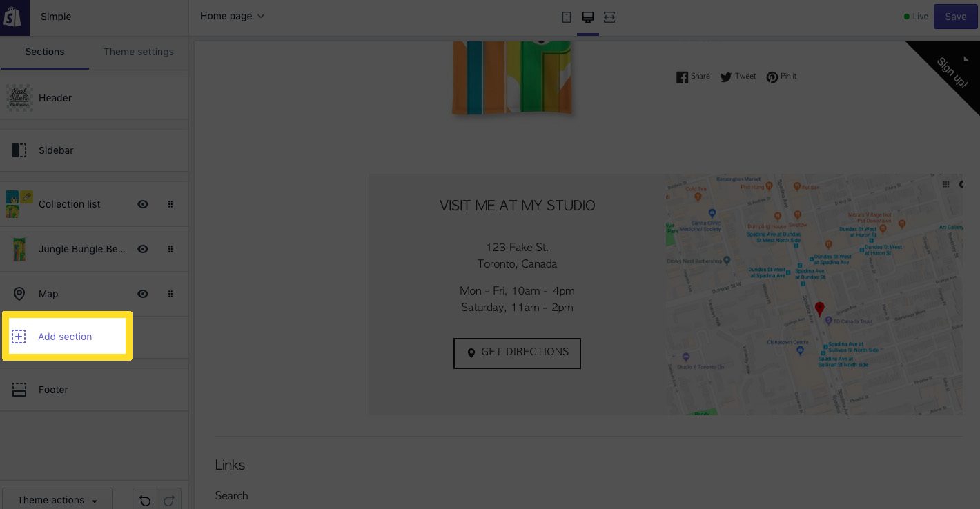This screenshot has height=509, width=980.
Task: Hide the Jungle Bungle section
Action: (x=142, y=249)
